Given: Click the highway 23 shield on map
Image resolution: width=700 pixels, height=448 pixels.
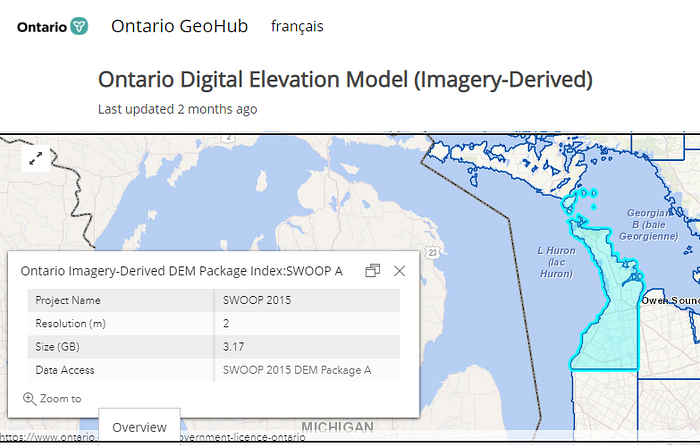Looking at the screenshot, I should 432,253.
